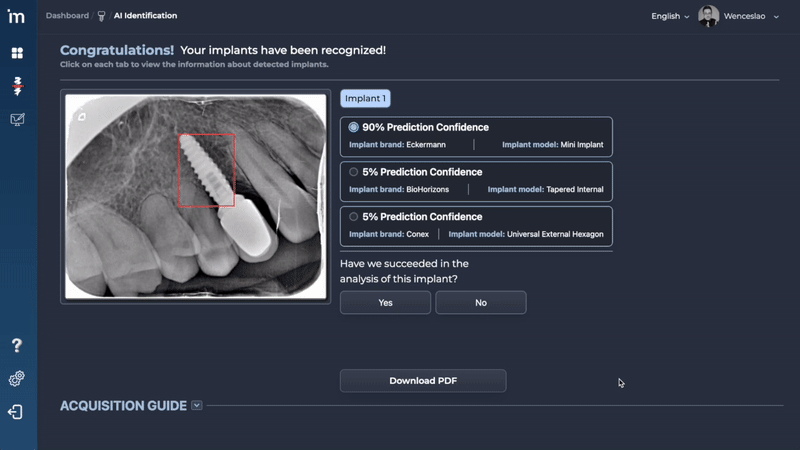The image size is (800, 450).
Task: Click the logout icon in sidebar
Action: (17, 412)
